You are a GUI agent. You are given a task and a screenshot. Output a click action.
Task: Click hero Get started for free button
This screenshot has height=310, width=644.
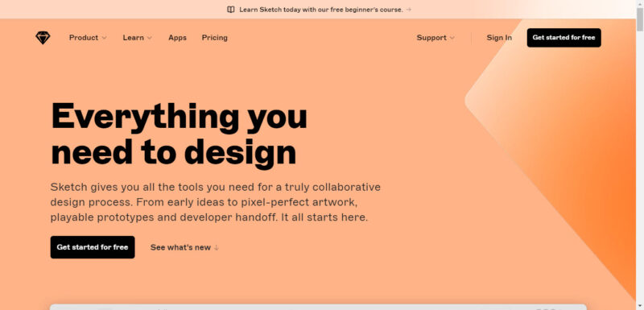coord(93,247)
